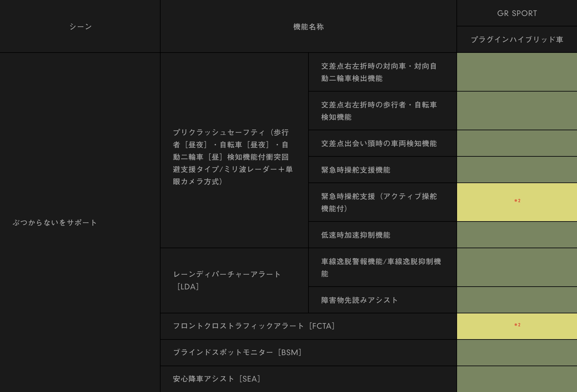Click the 緊急時操舵支援機能 row label
This screenshot has height=392, width=577.
click(x=356, y=170)
